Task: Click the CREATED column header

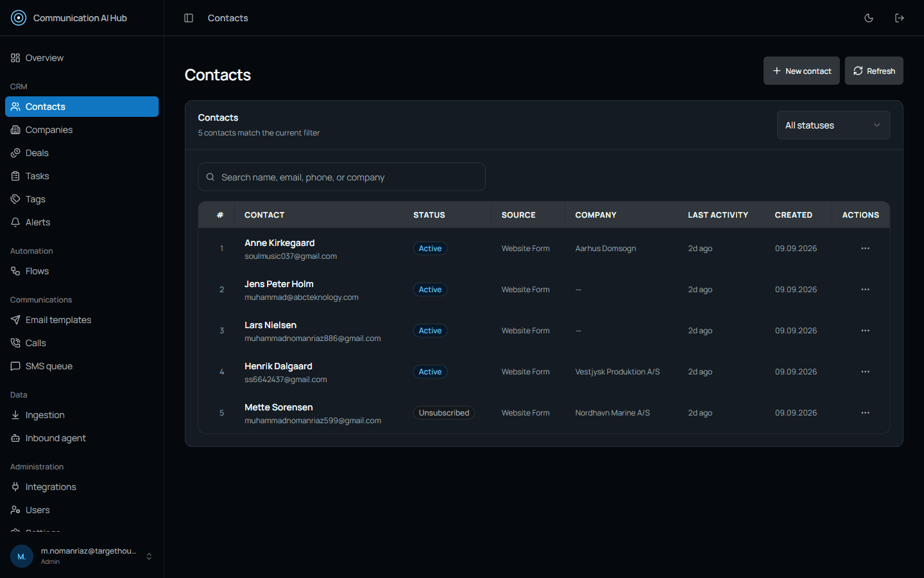Action: click(793, 215)
